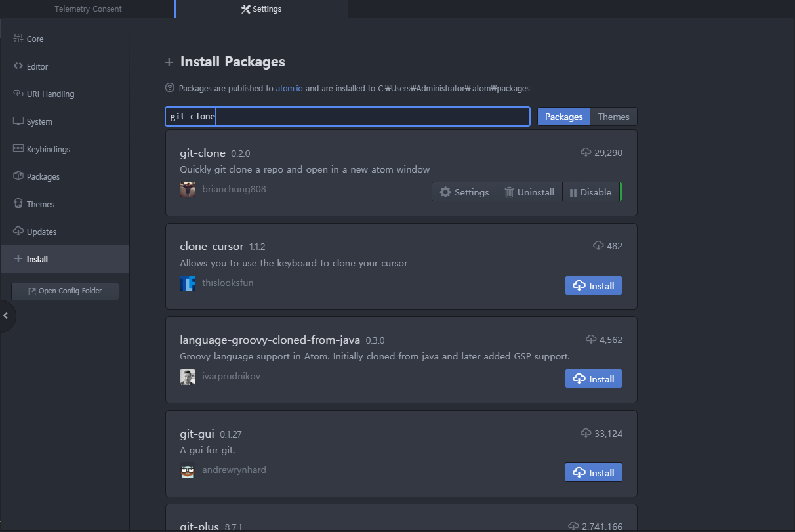Click the package search input field
Image resolution: width=795 pixels, height=532 pixels.
tap(347, 117)
